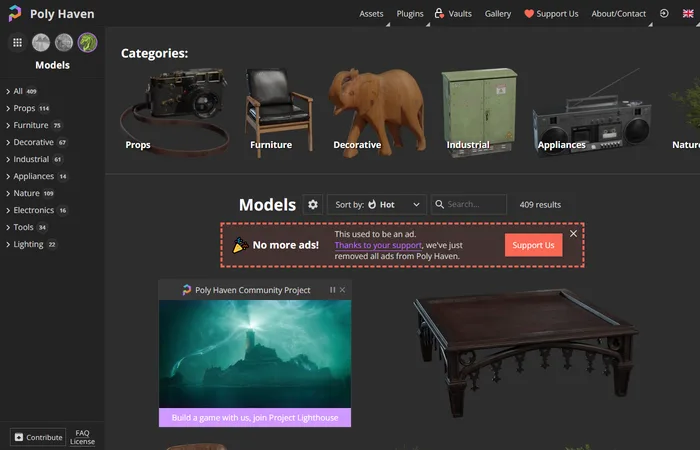The width and height of the screenshot is (700, 450).
Task: Open the all asset types grid icon
Action: point(17,43)
